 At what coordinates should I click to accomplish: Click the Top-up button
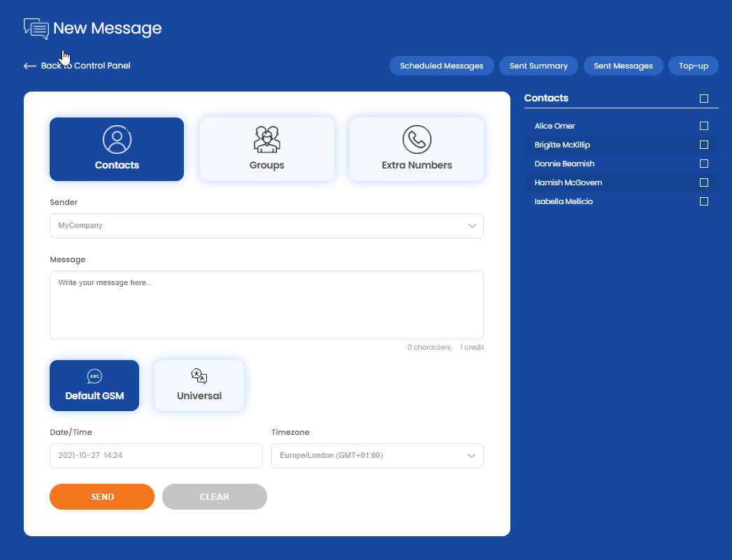click(694, 66)
